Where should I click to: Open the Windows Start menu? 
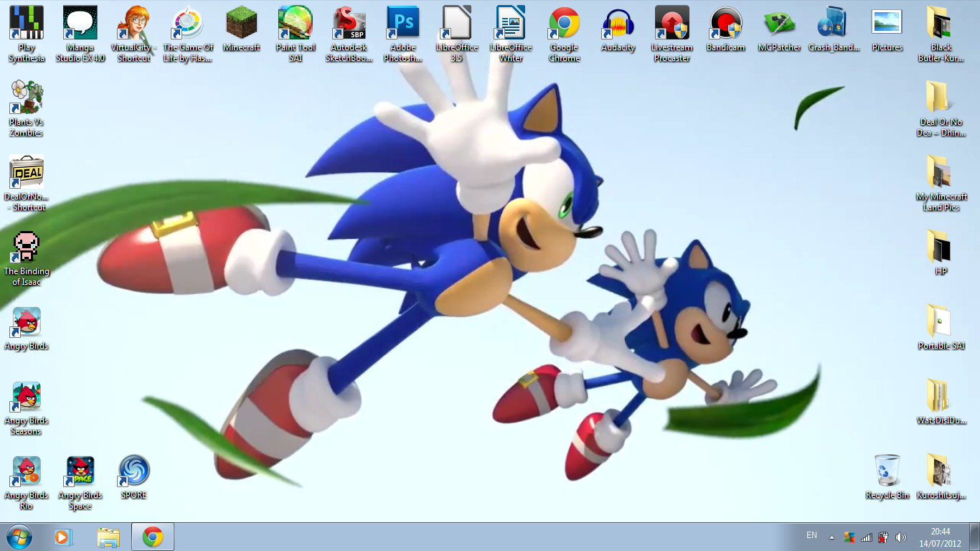[x=19, y=537]
